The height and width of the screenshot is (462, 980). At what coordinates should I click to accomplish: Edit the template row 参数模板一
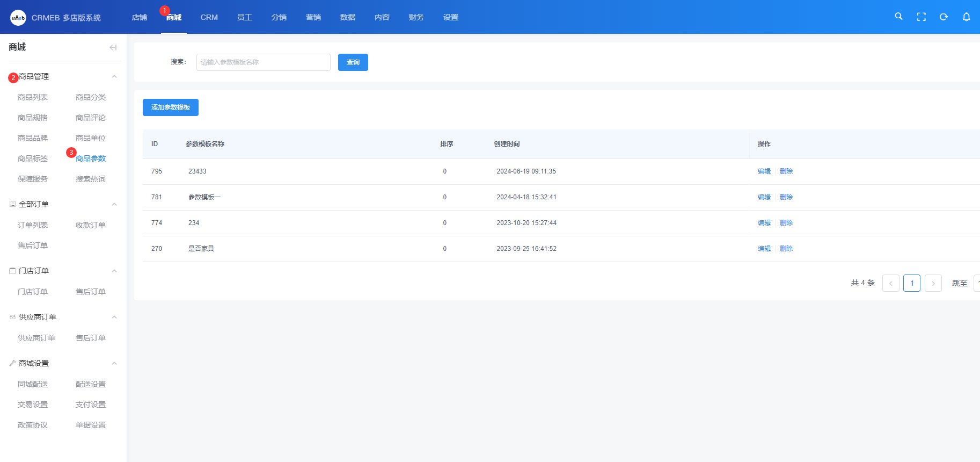[764, 197]
